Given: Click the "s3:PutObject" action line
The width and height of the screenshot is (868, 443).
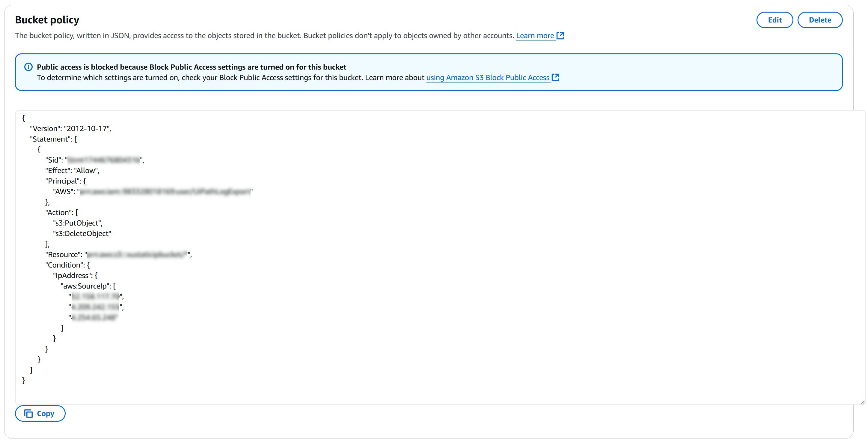Looking at the screenshot, I should coord(78,223).
